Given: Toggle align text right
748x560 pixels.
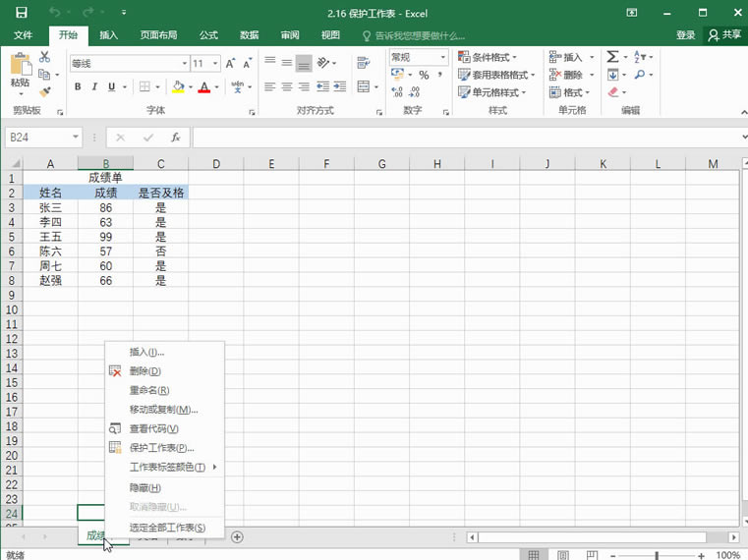Looking at the screenshot, I should coord(304,86).
